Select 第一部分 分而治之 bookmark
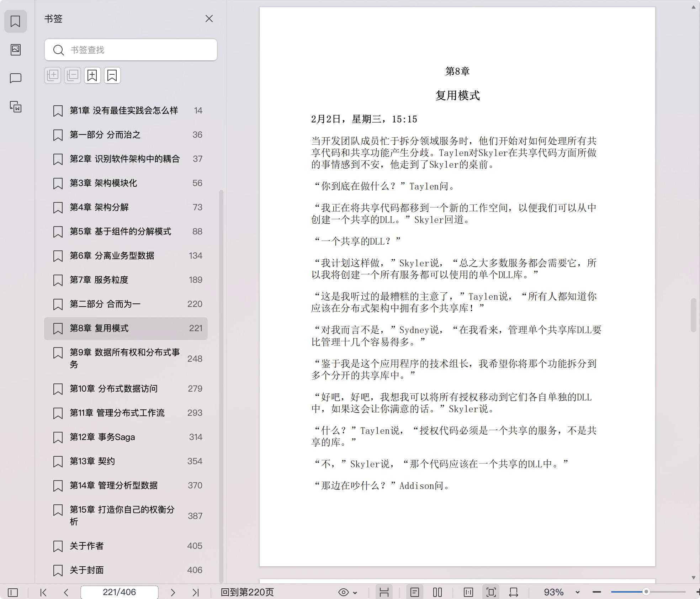700x599 pixels. pyautogui.click(x=126, y=135)
